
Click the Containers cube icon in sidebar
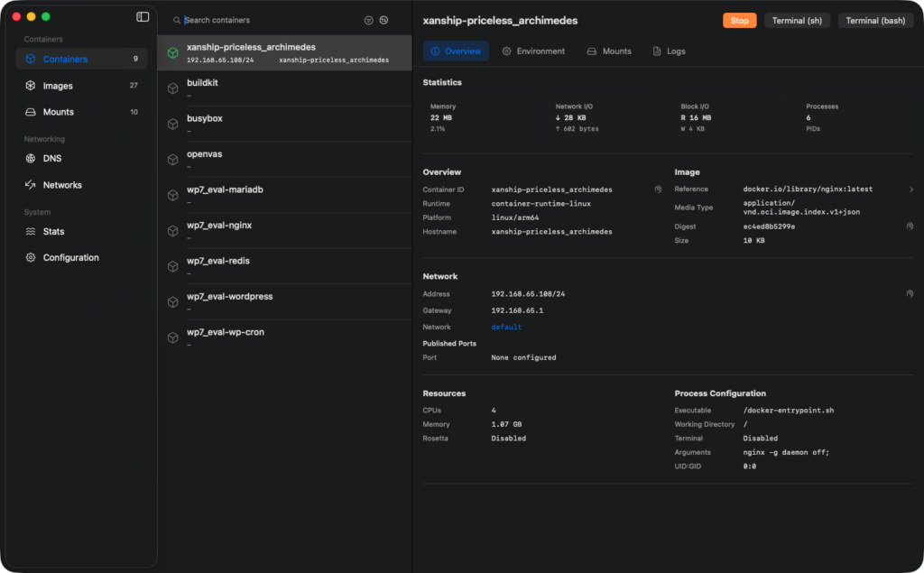pyautogui.click(x=31, y=59)
